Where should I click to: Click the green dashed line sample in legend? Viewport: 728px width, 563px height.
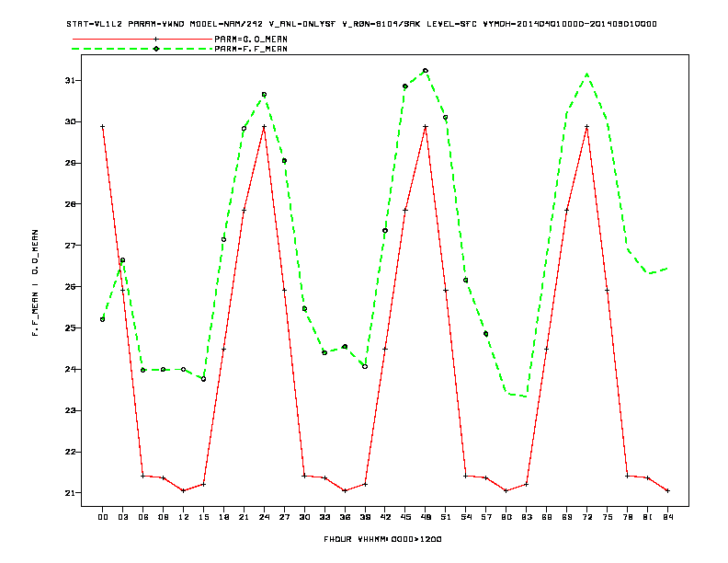point(142,49)
